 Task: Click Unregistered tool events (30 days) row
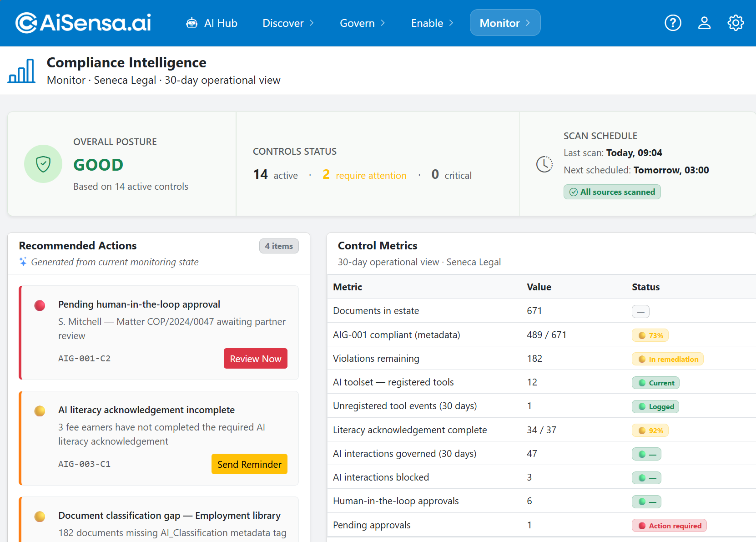[x=541, y=405]
